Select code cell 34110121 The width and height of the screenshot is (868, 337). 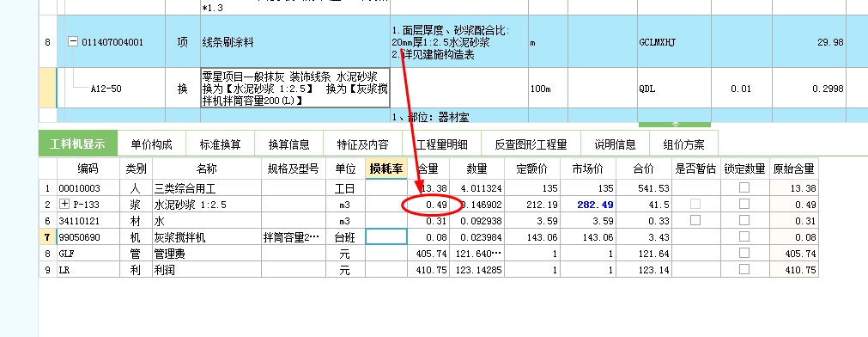pos(88,221)
